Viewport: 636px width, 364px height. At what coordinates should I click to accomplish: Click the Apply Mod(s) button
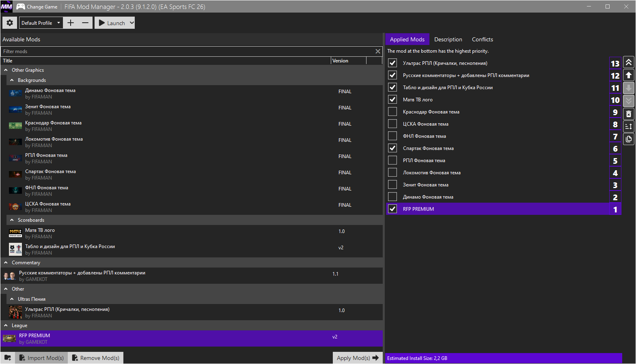(x=357, y=358)
